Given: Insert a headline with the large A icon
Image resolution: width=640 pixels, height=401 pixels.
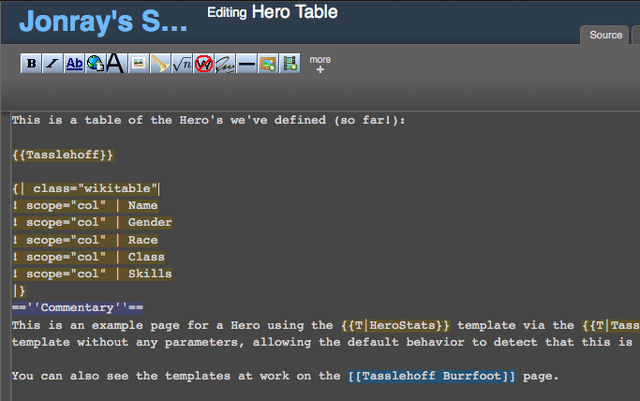Looking at the screenshot, I should (x=116, y=63).
